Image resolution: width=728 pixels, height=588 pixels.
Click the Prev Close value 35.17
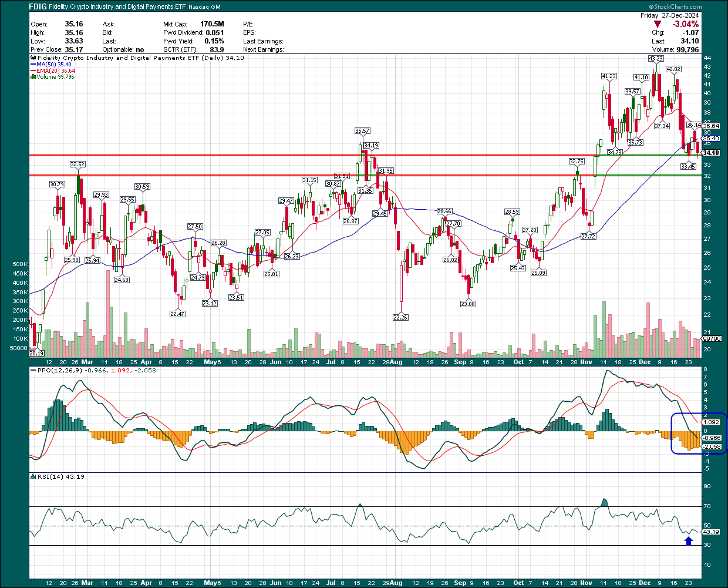pyautogui.click(x=73, y=50)
